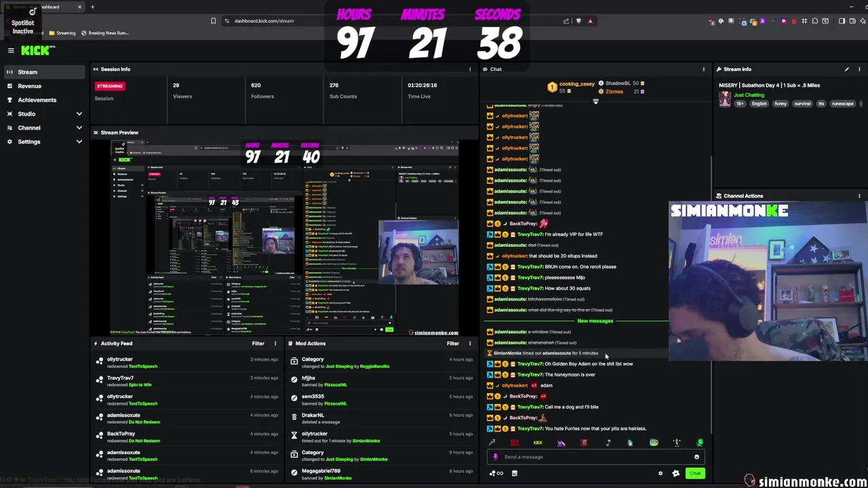
Task: Click Megagabriel789 in Mod Actions
Action: (321, 471)
